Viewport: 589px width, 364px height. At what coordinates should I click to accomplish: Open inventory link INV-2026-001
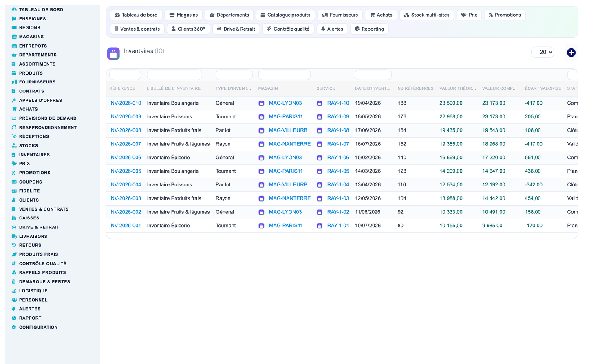[125, 226]
